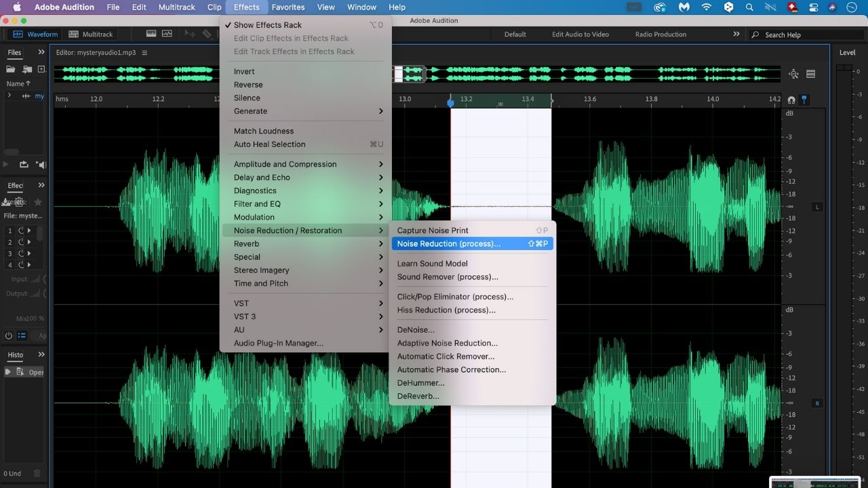
Task: Open effect slot 4 arrow menu
Action: pyautogui.click(x=29, y=265)
